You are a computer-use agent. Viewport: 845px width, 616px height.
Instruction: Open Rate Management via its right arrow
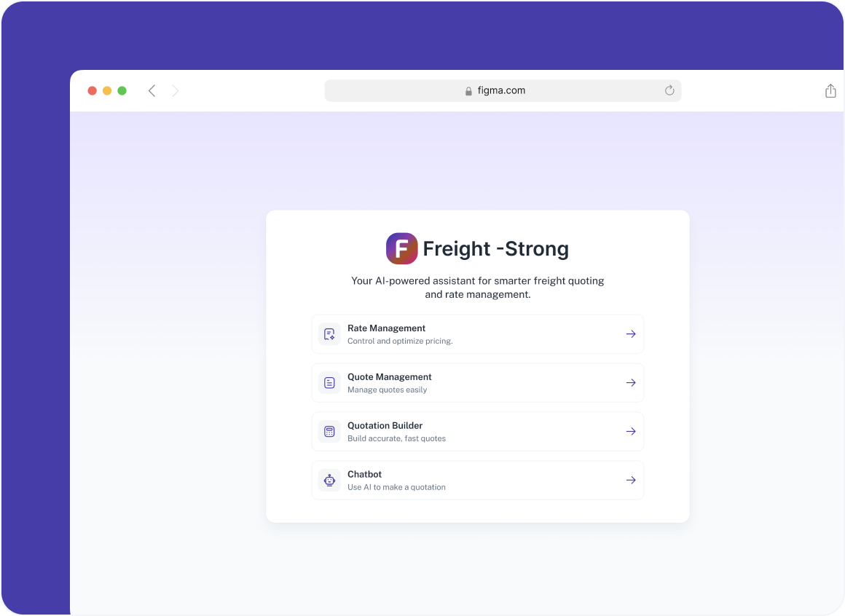[631, 334]
